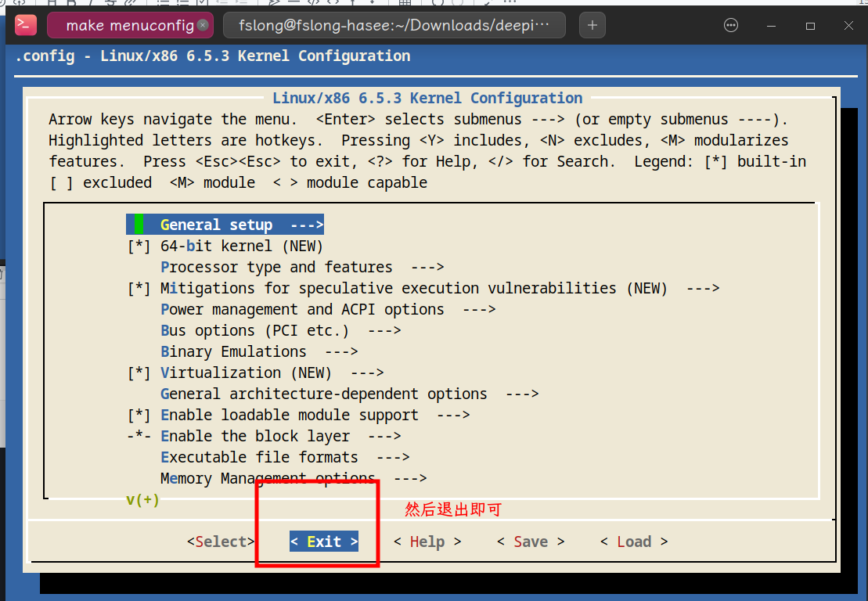
Task: Switch to the fslong@fslong-hasee tab
Action: pyautogui.click(x=394, y=25)
